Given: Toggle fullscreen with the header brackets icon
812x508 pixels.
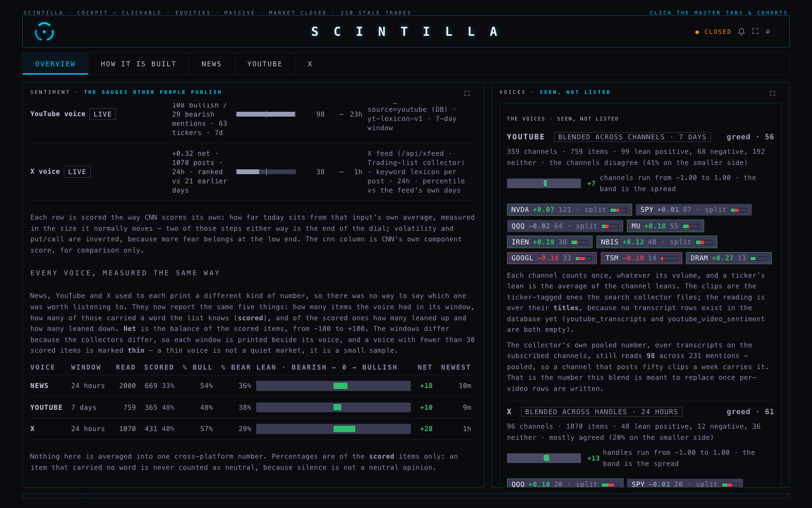Looking at the screenshot, I should pos(755,31).
